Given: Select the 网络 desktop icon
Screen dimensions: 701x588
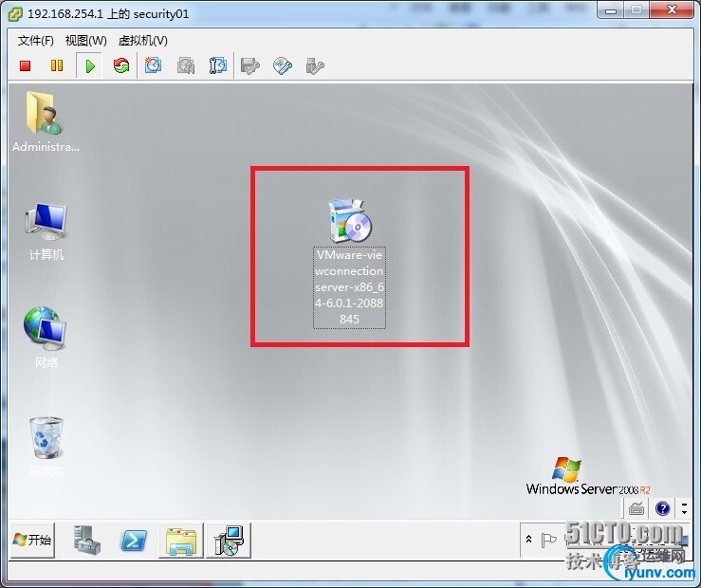Looking at the screenshot, I should coord(46,338).
